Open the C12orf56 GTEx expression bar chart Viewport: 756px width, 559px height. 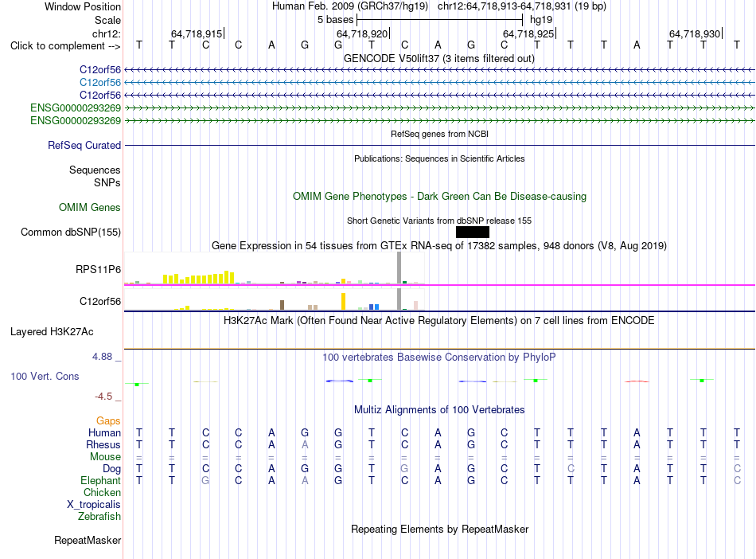275,299
